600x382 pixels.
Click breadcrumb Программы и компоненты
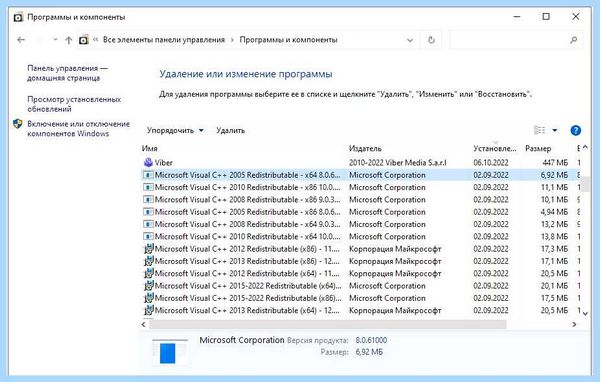288,40
